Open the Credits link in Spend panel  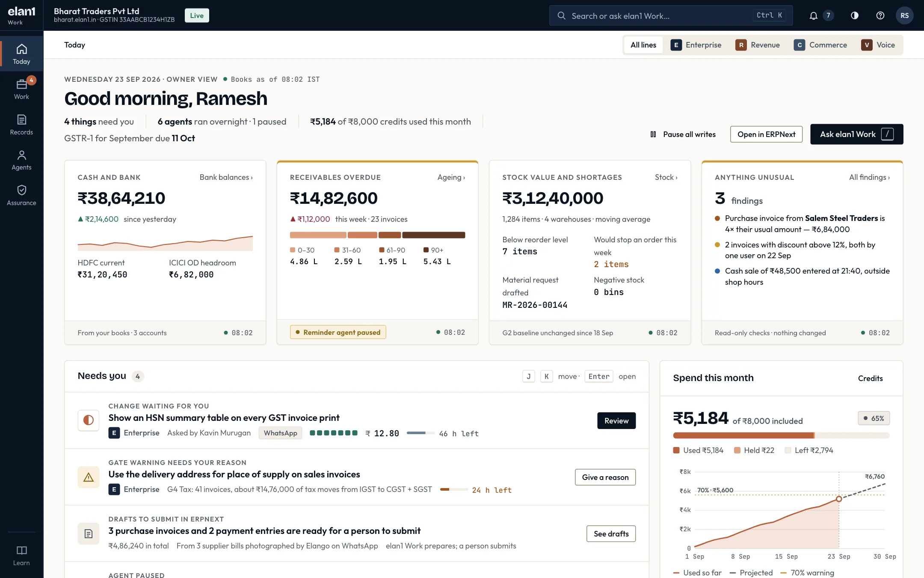pyautogui.click(x=870, y=378)
